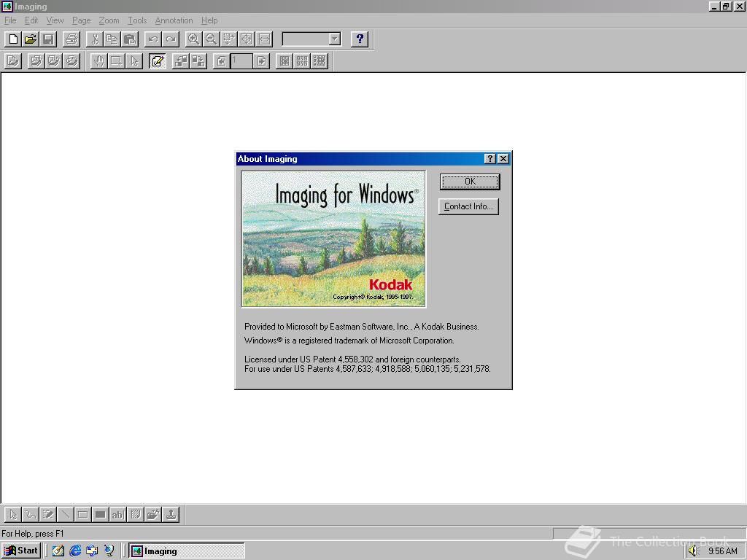Toggle the Annotation Toolbox pencil icon
The width and height of the screenshot is (747, 560).
158,61
